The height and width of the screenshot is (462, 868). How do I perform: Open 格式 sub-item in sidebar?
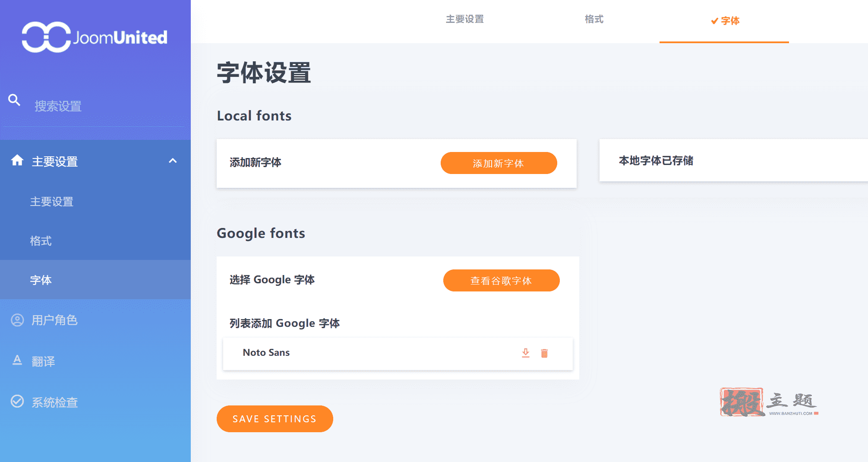[x=95, y=240]
